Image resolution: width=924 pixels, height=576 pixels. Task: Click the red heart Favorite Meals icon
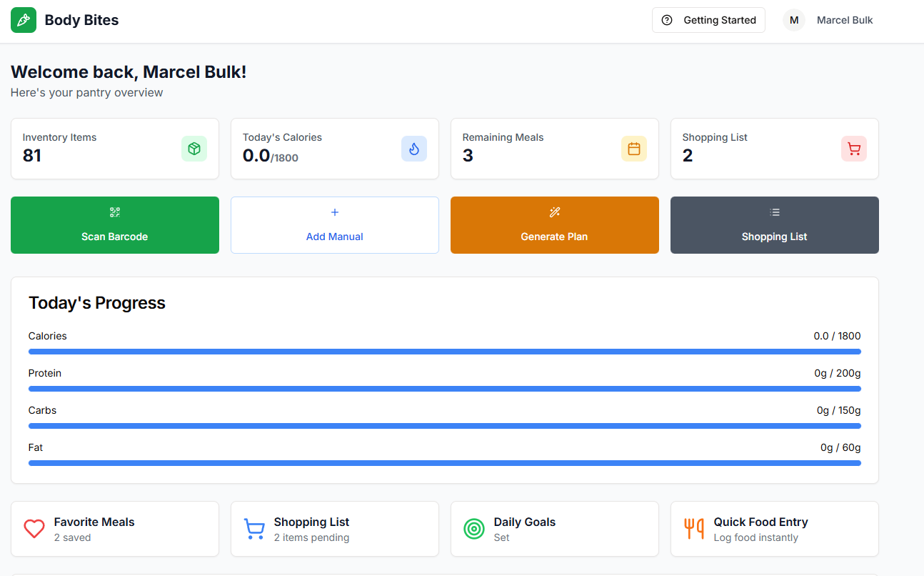tap(34, 529)
